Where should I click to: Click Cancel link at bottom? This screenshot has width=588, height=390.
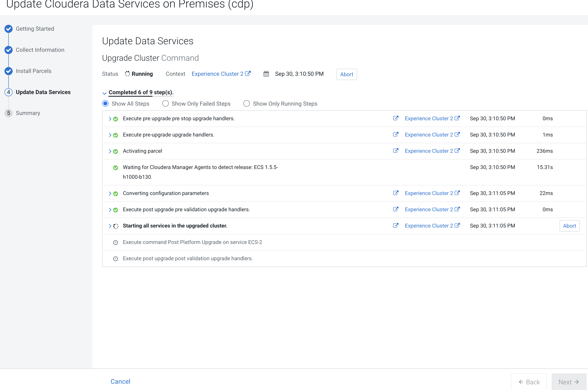(120, 381)
